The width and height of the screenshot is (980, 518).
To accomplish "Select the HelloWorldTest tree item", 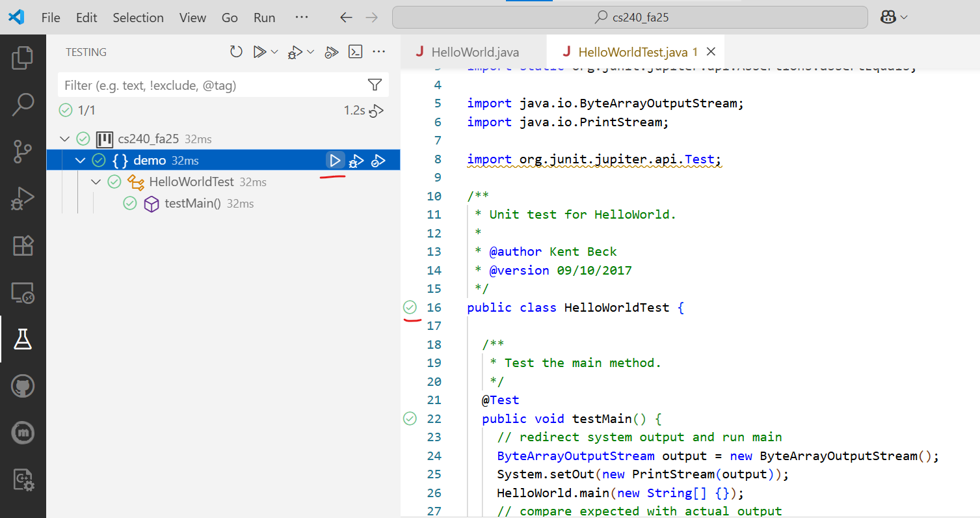I will pyautogui.click(x=223, y=182).
